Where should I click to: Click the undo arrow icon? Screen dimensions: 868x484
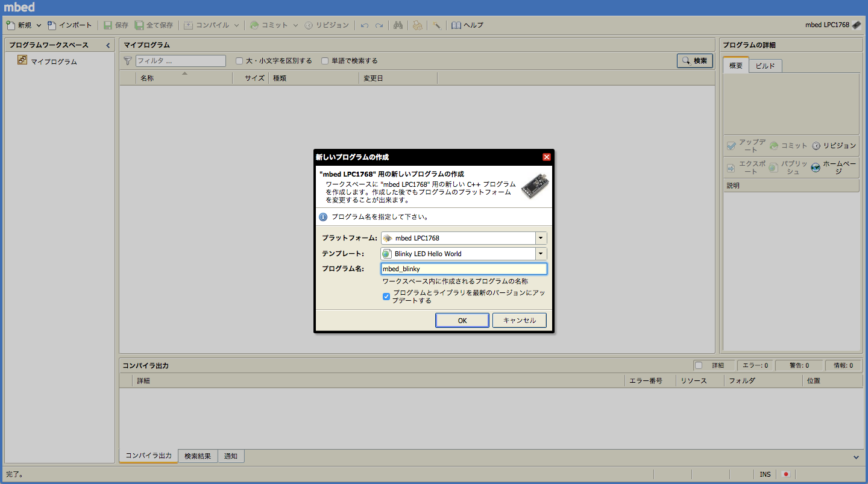(366, 25)
